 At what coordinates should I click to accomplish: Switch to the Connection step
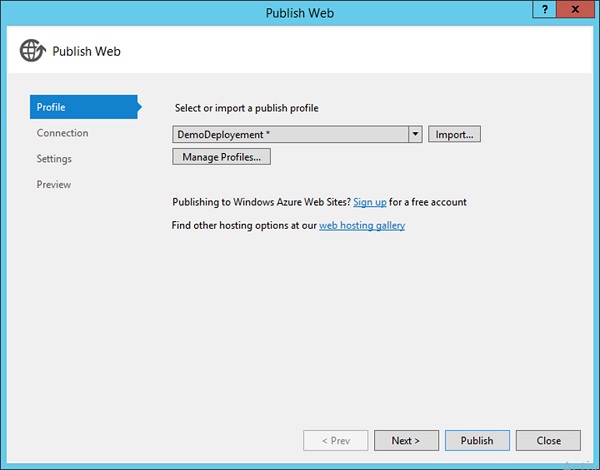pyautogui.click(x=62, y=133)
